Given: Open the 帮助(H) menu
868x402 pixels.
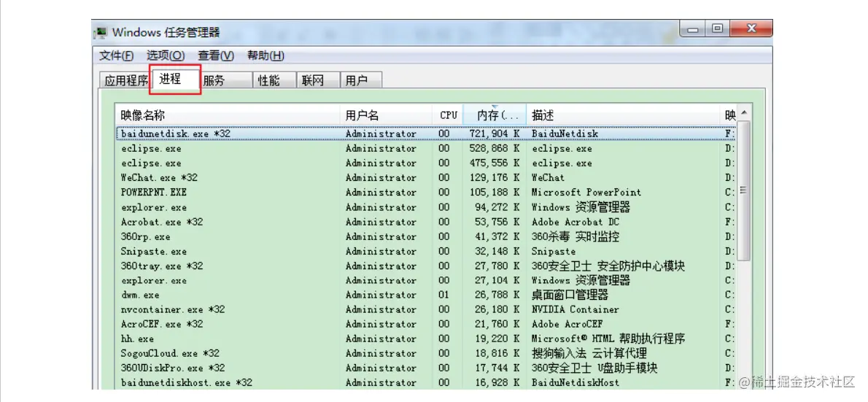Looking at the screenshot, I should [266, 56].
